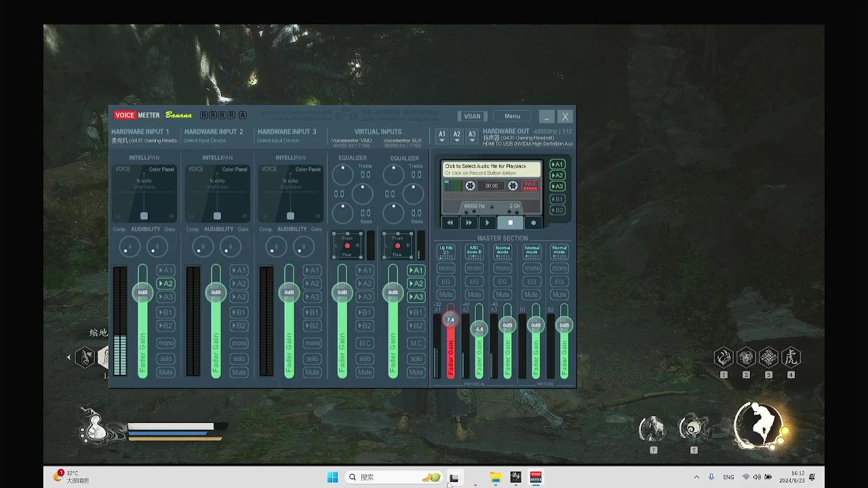Toggle A3 routing on Hardware Input 2
The image size is (868, 488).
[x=239, y=297]
